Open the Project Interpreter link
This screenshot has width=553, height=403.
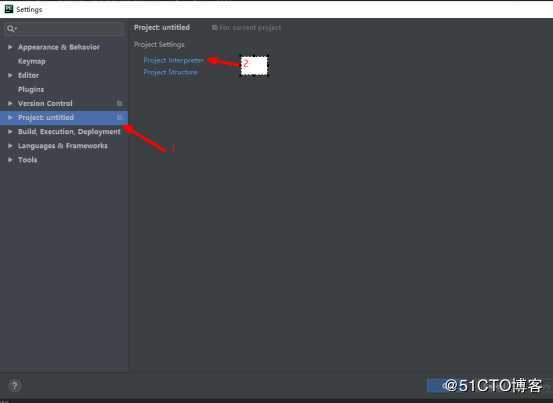(173, 60)
